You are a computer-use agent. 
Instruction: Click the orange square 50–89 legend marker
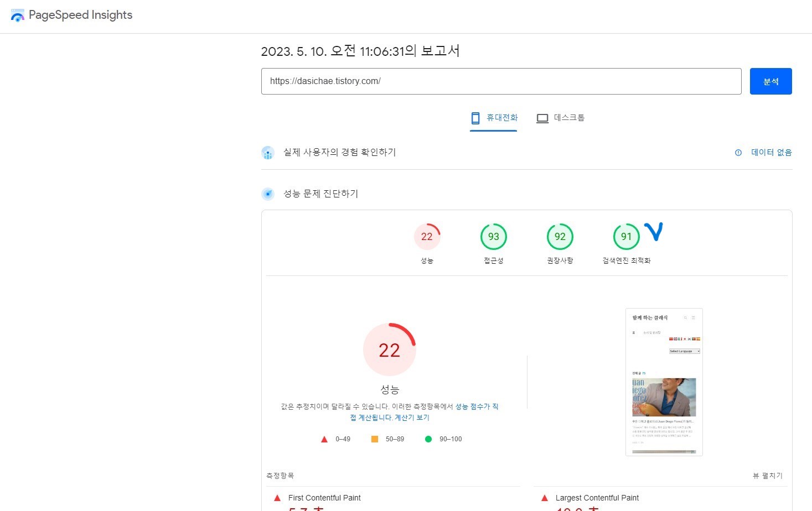(374, 439)
